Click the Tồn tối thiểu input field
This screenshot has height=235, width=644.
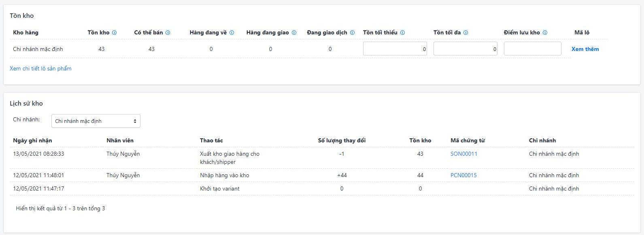coord(395,49)
